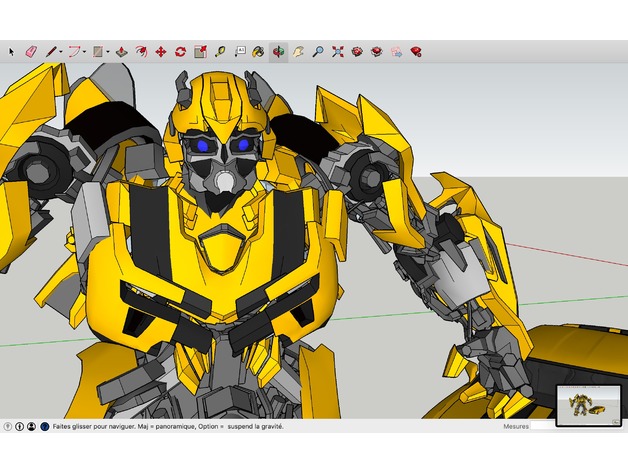Click the user sign-in status icon

pos(32,427)
